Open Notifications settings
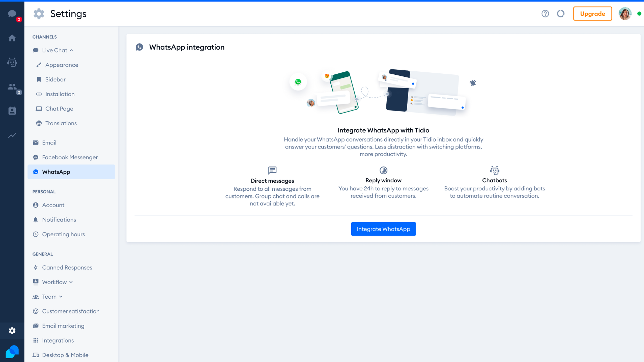Viewport: 644px width, 362px height. point(59,220)
